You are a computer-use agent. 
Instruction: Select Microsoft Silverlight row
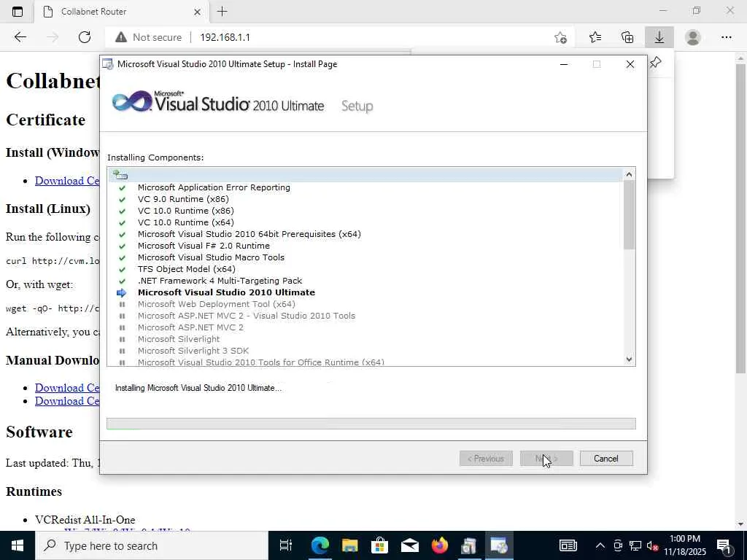pos(179,339)
